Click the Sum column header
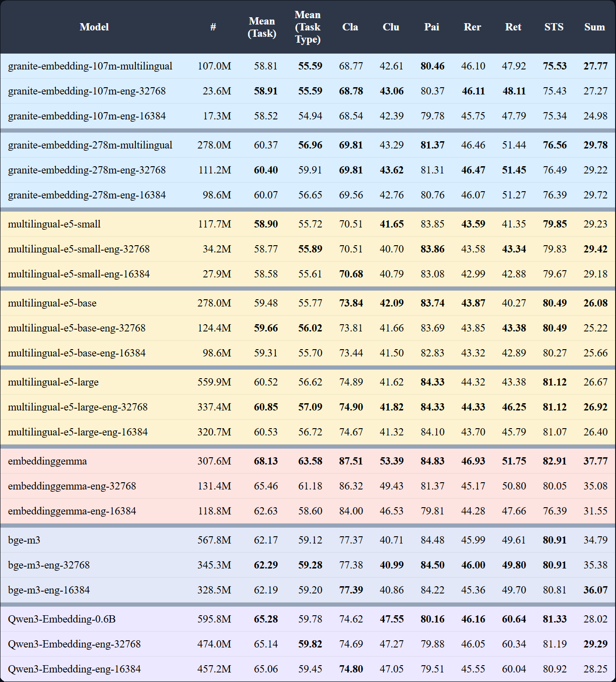Screen dimensions: 616x682 pos(595,27)
